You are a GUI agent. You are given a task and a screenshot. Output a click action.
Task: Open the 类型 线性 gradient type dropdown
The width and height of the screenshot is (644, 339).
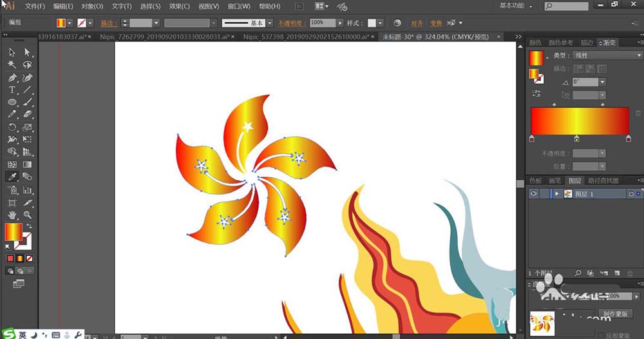click(x=607, y=55)
